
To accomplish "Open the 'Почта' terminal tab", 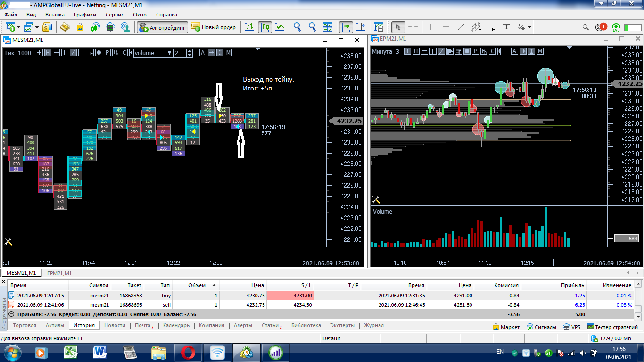I will tap(144, 326).
